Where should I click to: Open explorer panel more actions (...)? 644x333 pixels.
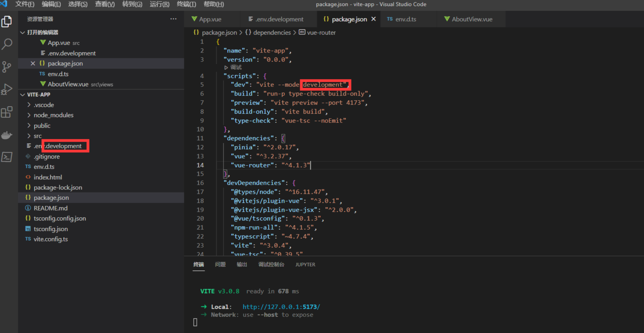point(173,19)
